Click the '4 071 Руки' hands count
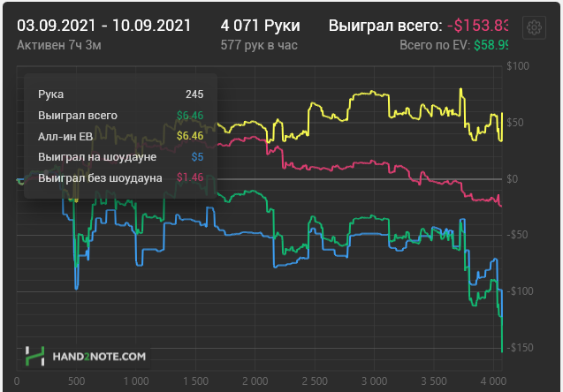 click(x=261, y=26)
